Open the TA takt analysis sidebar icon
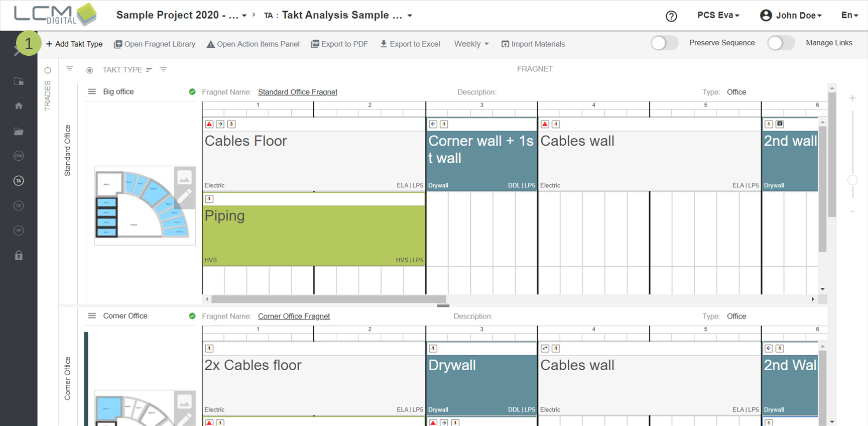 (x=19, y=181)
